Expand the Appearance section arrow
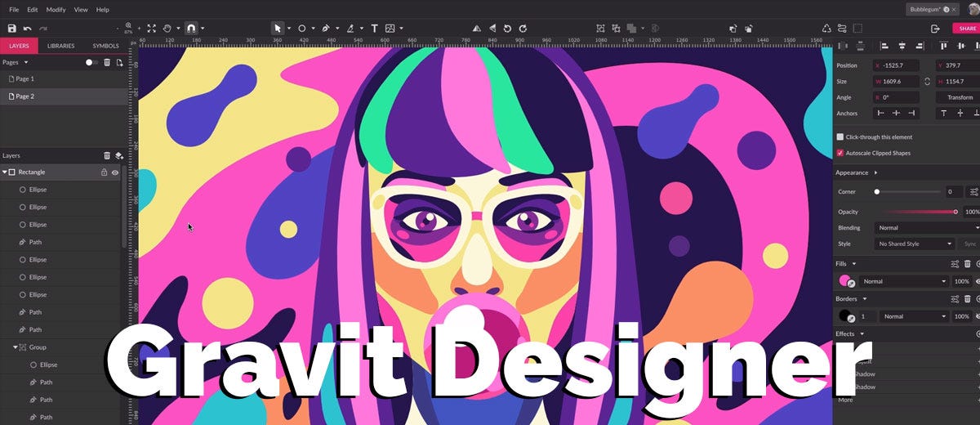 coord(875,173)
